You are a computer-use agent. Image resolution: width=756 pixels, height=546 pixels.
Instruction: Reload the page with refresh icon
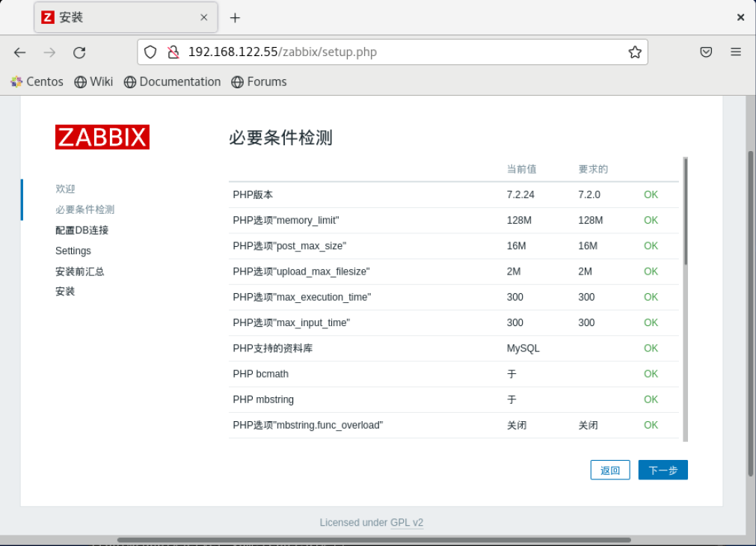[79, 52]
